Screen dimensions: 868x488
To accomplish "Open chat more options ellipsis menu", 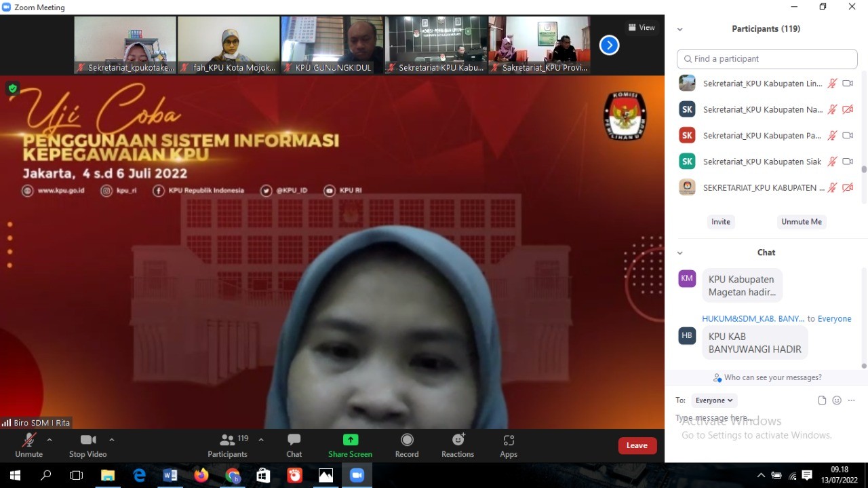I will pos(852,400).
